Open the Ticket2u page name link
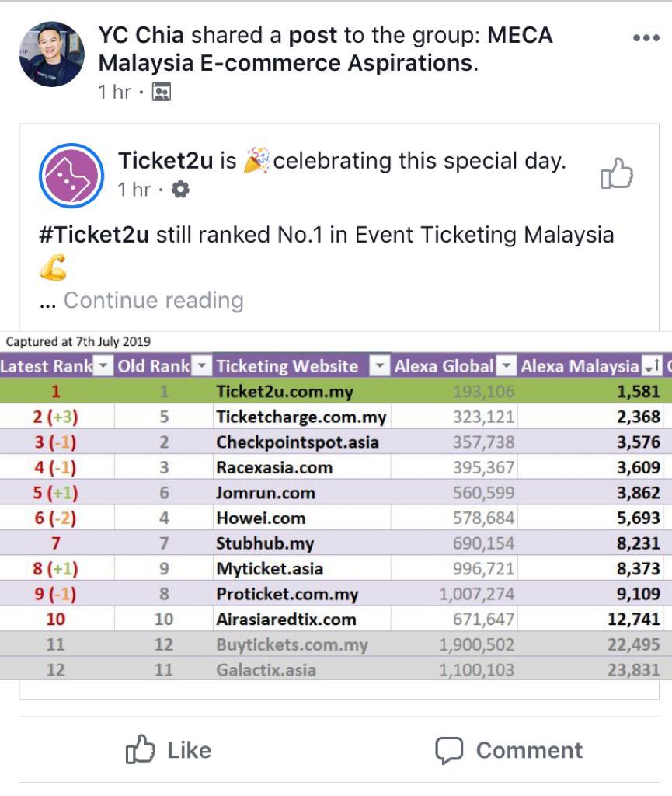 (x=167, y=161)
